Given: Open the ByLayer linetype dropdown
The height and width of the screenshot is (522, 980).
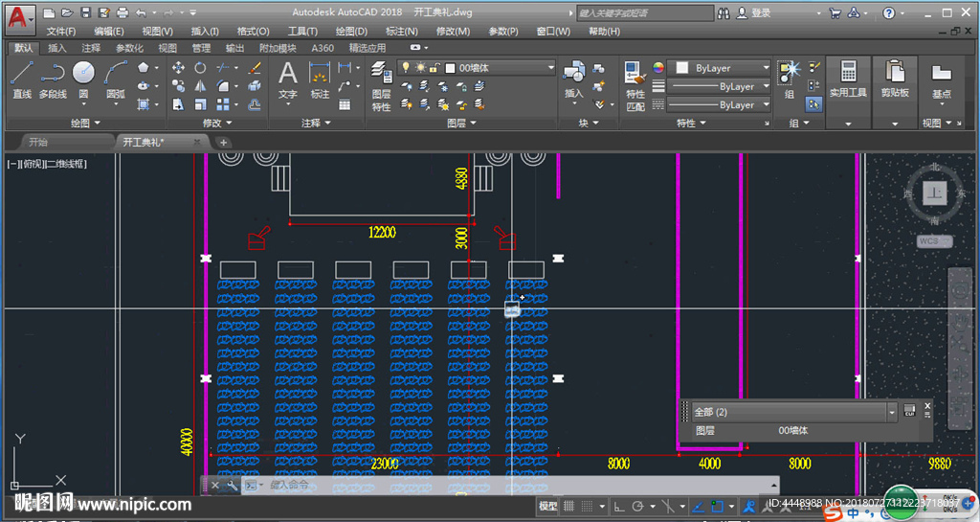Looking at the screenshot, I should pyautogui.click(x=720, y=104).
